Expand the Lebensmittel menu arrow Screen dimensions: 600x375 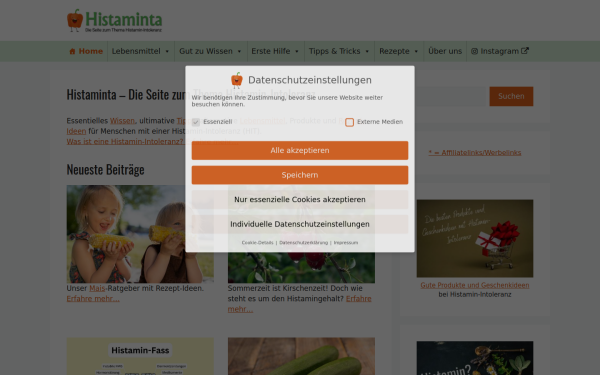point(167,51)
